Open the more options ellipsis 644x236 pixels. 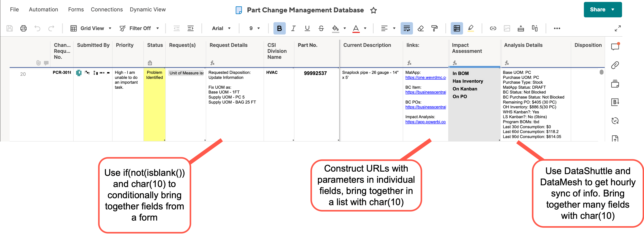click(557, 28)
